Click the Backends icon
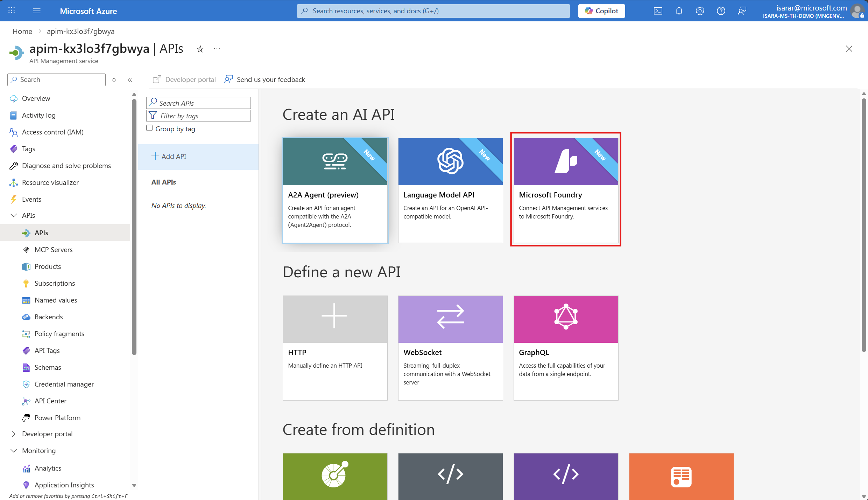This screenshot has height=500, width=868. click(x=26, y=317)
